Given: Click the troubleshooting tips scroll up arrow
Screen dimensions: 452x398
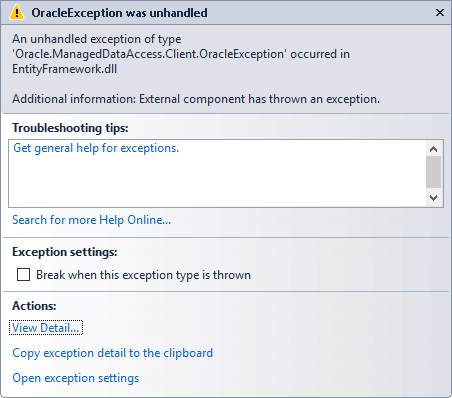Looking at the screenshot, I should (x=433, y=149).
